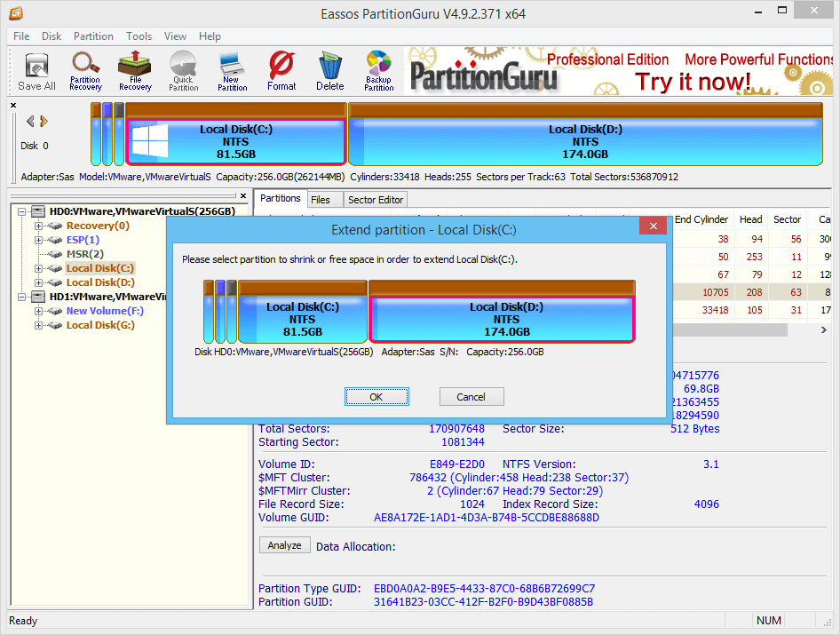Click the End Cylinder value 33418
This screenshot has height=635, width=840.
(715, 310)
